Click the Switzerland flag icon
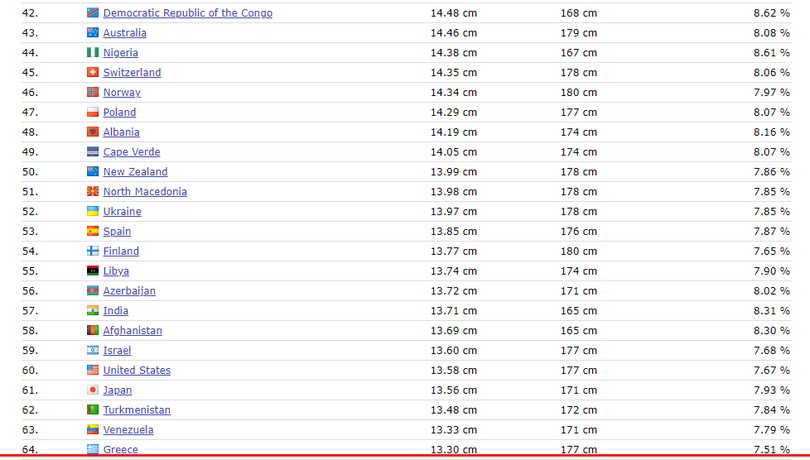Image resolution: width=810 pixels, height=460 pixels. [93, 72]
